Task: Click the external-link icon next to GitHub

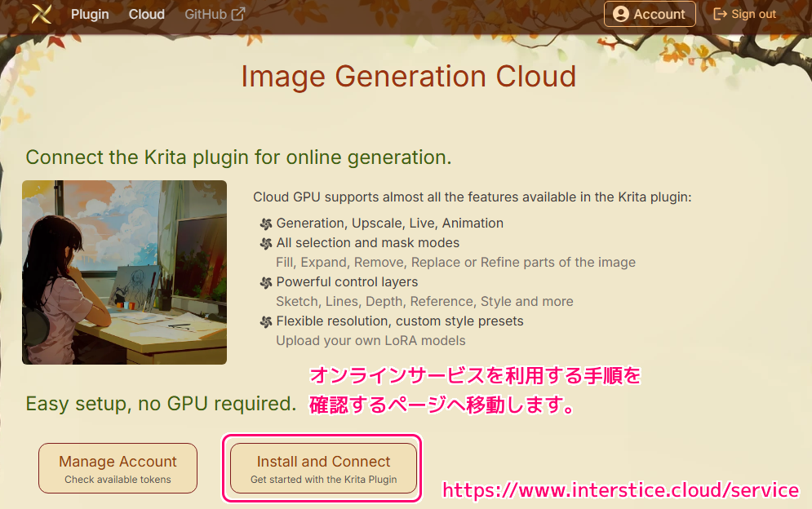Action: [238, 14]
